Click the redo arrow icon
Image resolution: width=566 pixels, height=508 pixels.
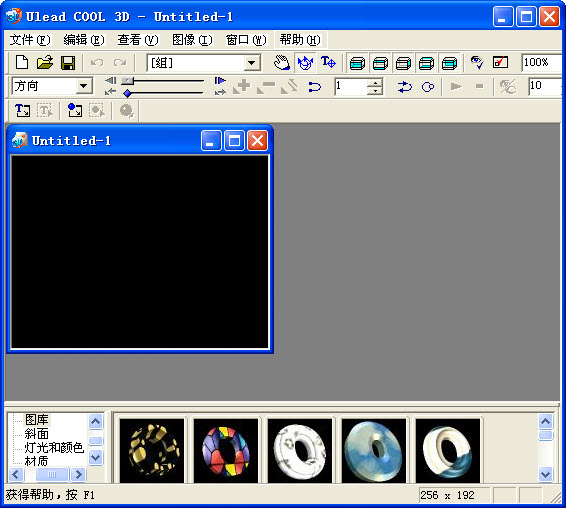point(120,63)
